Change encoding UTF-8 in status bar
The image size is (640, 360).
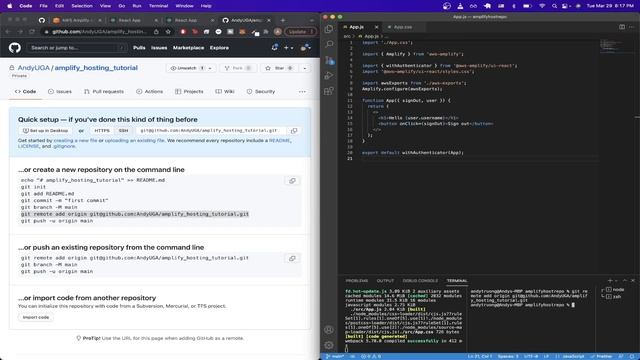coord(531,356)
